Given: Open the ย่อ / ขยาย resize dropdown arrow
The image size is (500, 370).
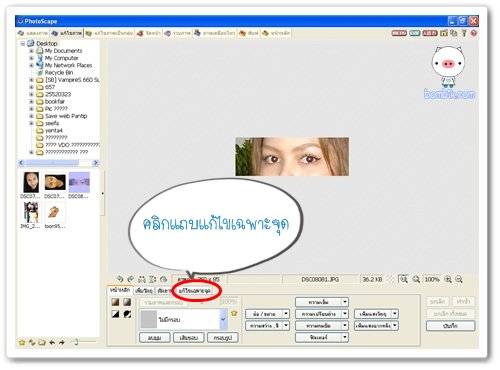Looking at the screenshot, I should [286, 314].
